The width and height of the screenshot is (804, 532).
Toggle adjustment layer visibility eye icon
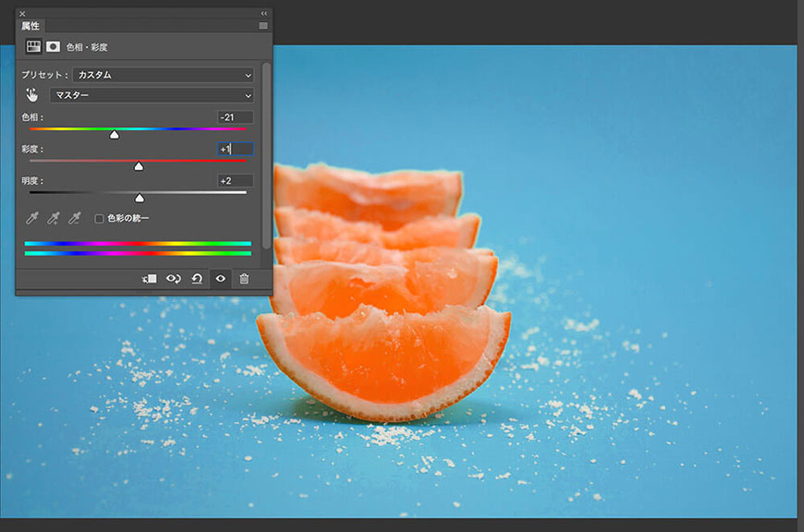tap(221, 279)
